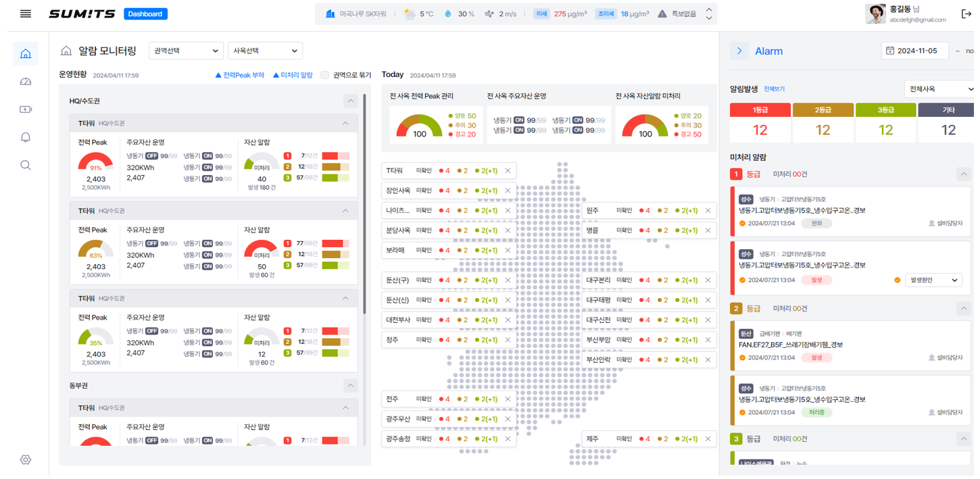Screen dimensions: 980x479
Task: Open the bell alarm sidebar icon
Action: tap(26, 137)
